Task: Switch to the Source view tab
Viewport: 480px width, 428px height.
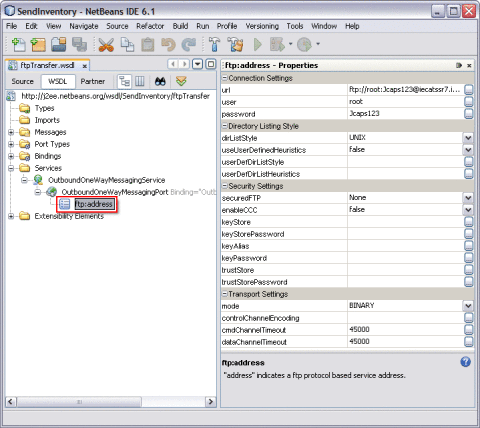Action: pyautogui.click(x=23, y=81)
